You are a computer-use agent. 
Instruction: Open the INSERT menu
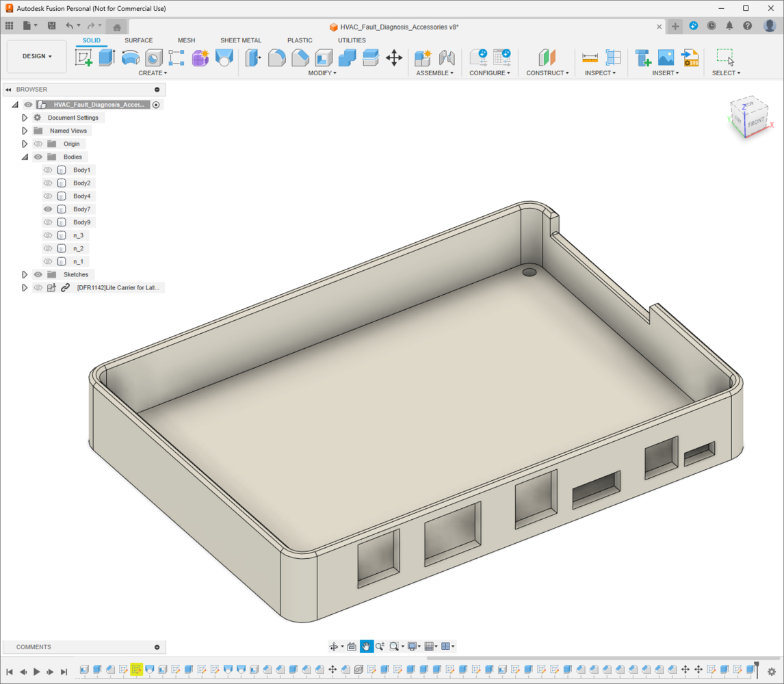coord(666,73)
